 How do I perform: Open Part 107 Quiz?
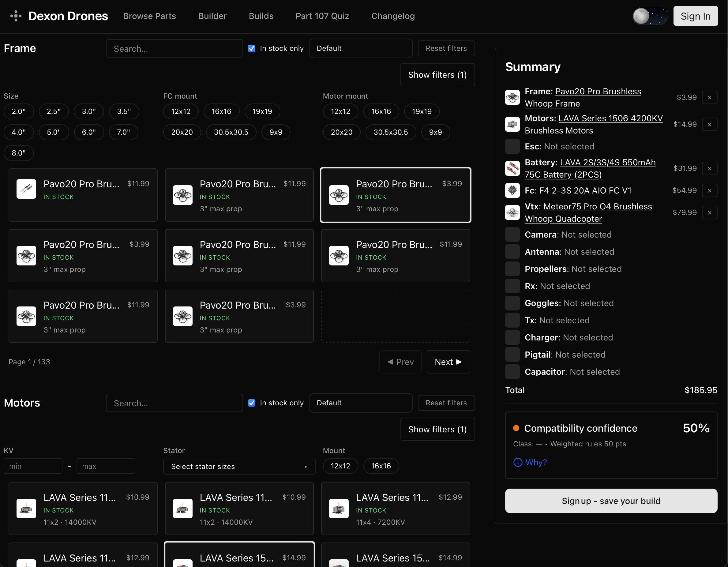coord(322,16)
